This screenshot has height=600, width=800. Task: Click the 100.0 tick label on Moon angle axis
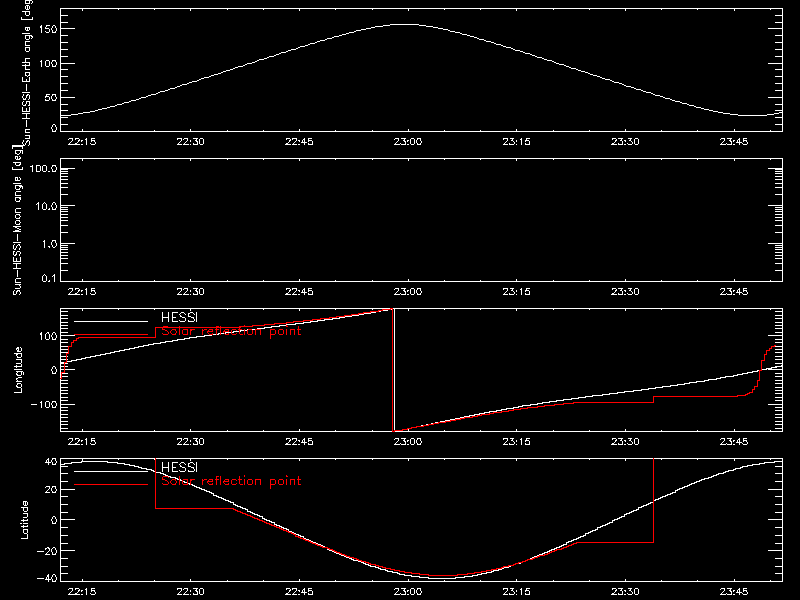tap(43, 169)
